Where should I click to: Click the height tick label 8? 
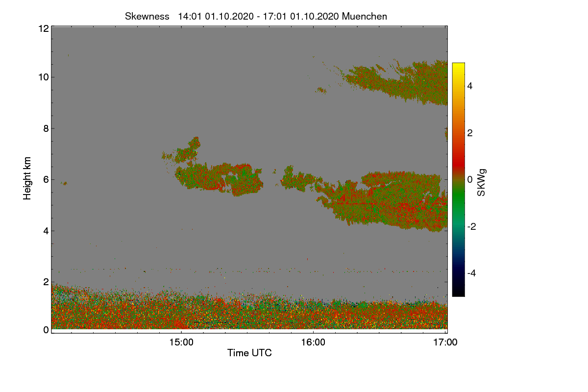pos(46,128)
